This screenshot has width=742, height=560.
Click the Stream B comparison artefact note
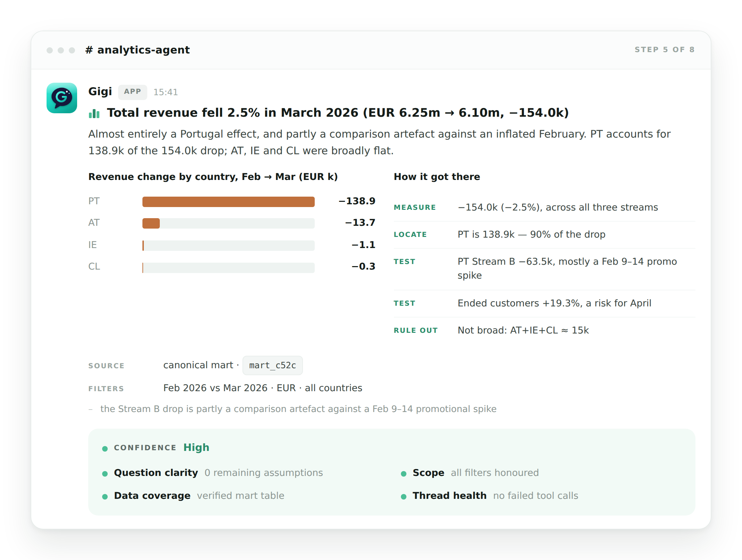[298, 409]
